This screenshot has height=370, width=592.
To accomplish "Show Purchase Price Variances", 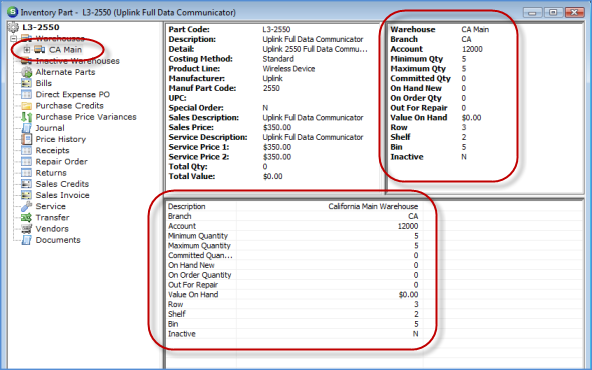I will 86,117.
